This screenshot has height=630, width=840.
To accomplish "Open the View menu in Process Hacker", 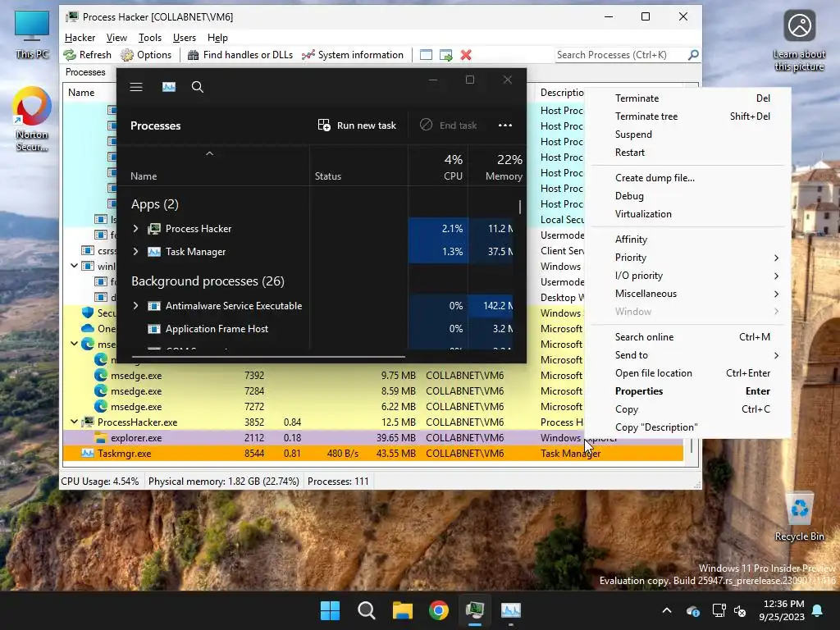I will 116,38.
